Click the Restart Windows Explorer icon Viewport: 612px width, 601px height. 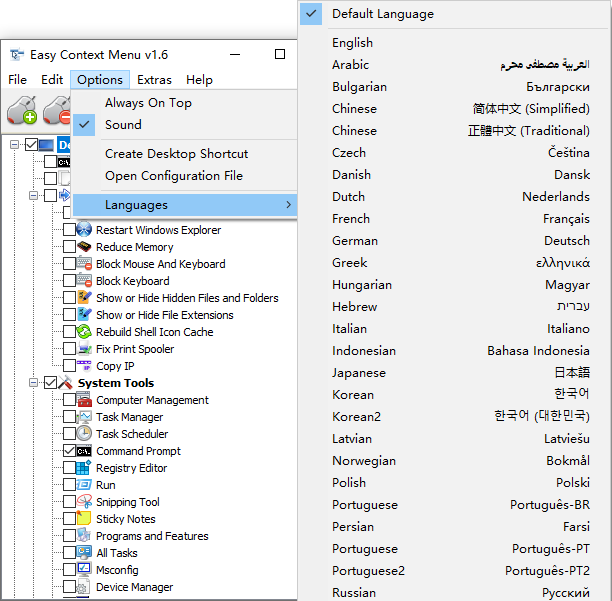(x=84, y=229)
